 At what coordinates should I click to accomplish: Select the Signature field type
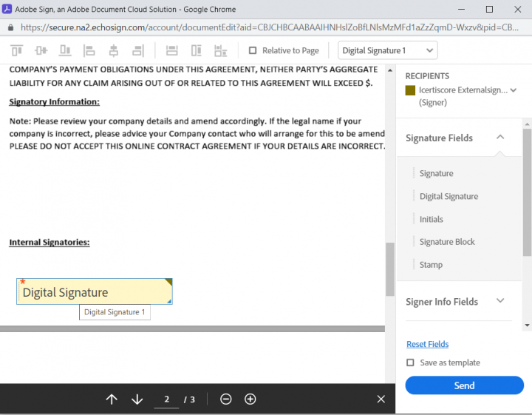[x=437, y=173]
